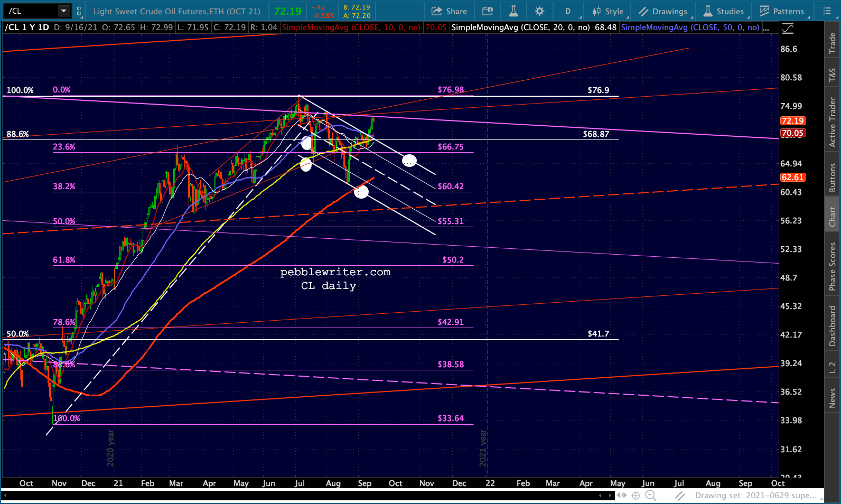Click the 70.05 price bubble on axis
This screenshot has height=504, width=841.
(793, 133)
